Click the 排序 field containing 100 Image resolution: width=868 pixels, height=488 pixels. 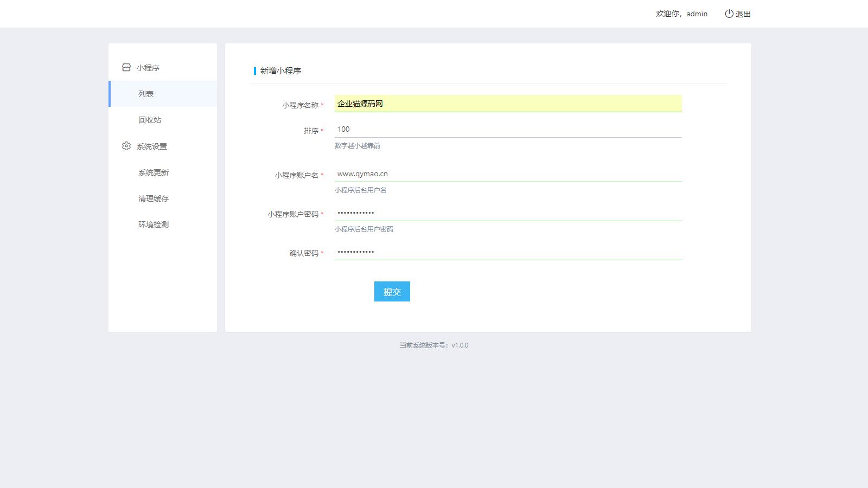click(x=508, y=129)
